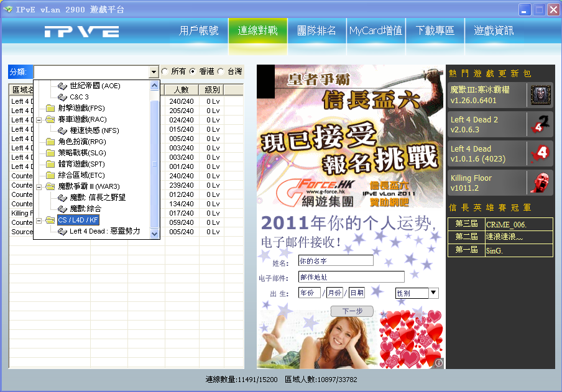Click the gamepad icon next to 魔獸:綜合

click(x=62, y=209)
